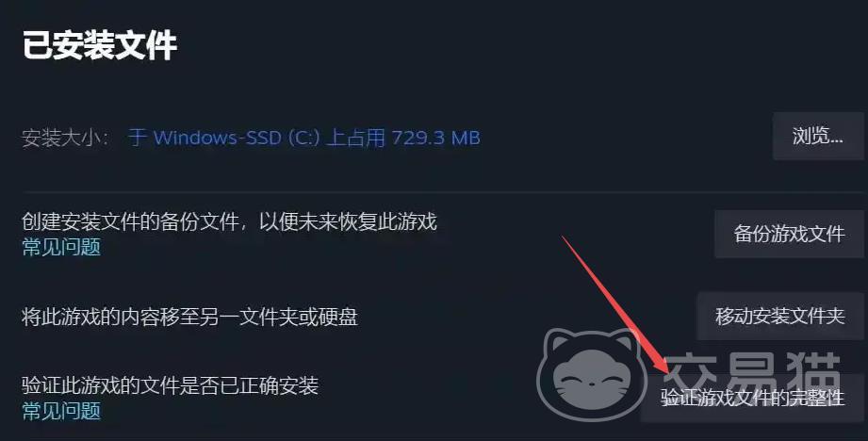Click the red arrow annotation shaft
This screenshot has height=441, width=868.
[609, 297]
